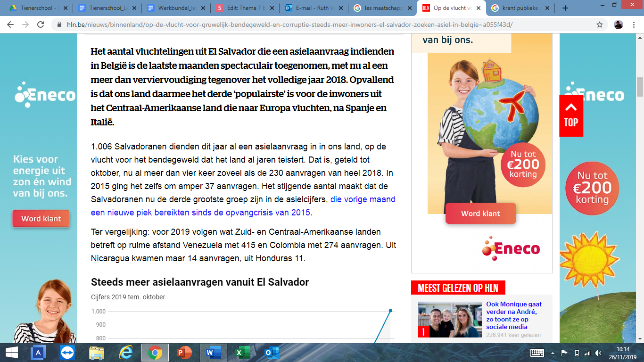View site security padlock info
644x362 pixels.
click(x=59, y=25)
